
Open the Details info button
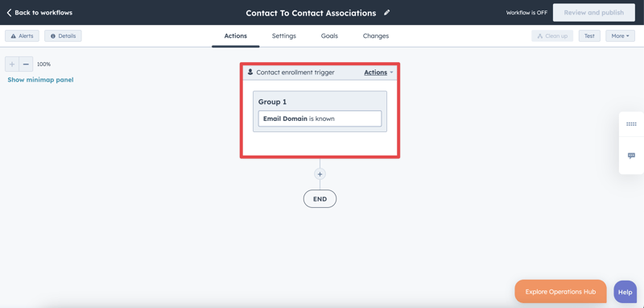click(x=63, y=35)
